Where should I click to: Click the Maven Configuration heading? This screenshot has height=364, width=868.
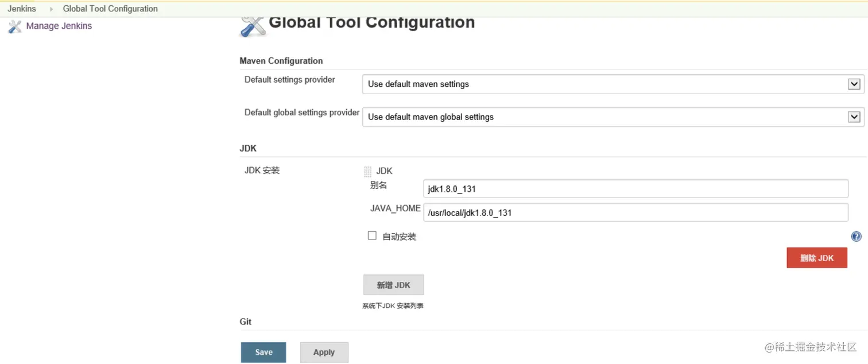click(281, 61)
